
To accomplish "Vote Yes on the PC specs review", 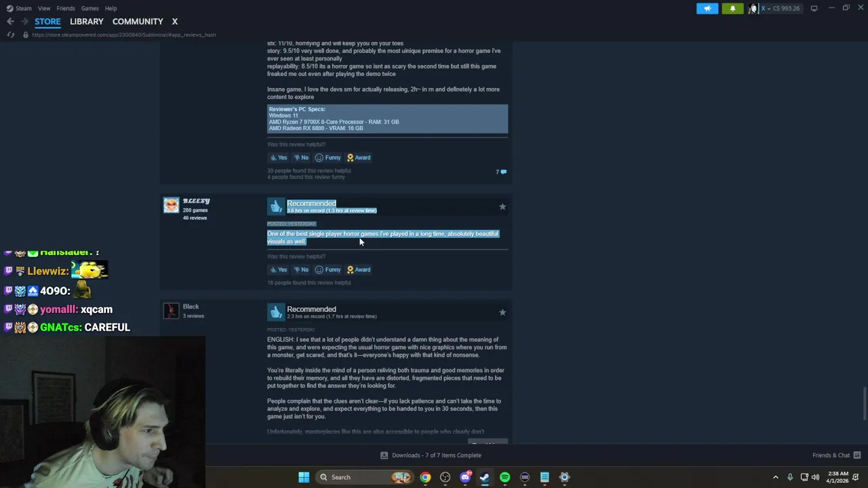I will point(279,157).
